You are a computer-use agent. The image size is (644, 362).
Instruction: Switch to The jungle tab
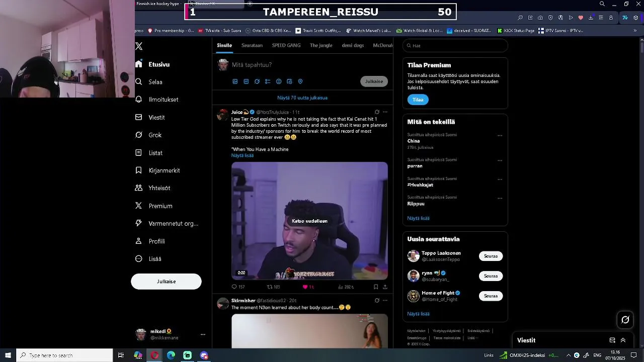click(x=321, y=45)
